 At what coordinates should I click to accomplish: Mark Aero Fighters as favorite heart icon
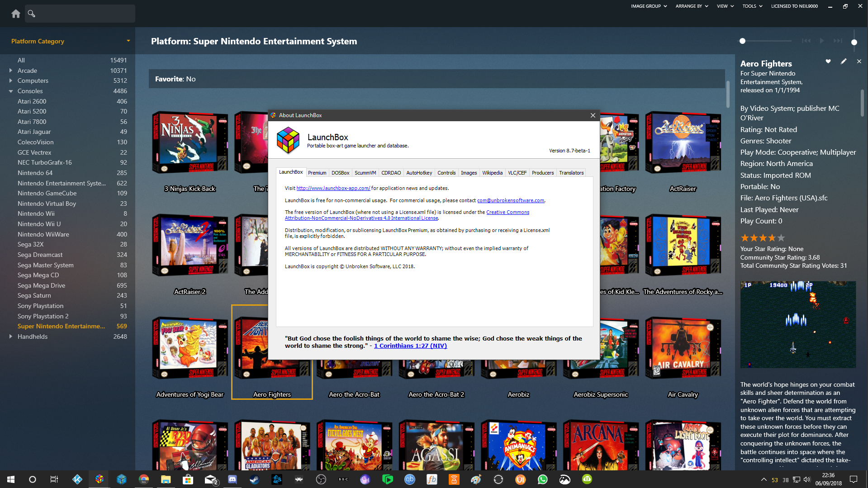click(828, 61)
